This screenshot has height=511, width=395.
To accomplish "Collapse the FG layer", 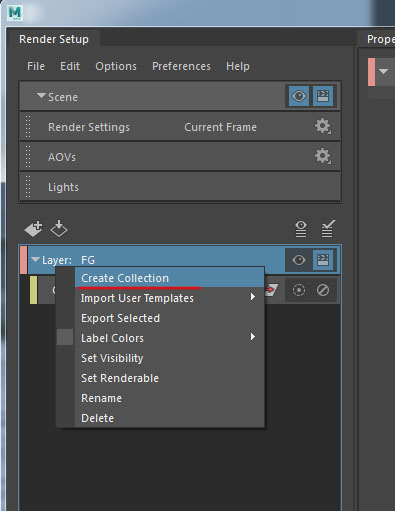I will point(35,259).
